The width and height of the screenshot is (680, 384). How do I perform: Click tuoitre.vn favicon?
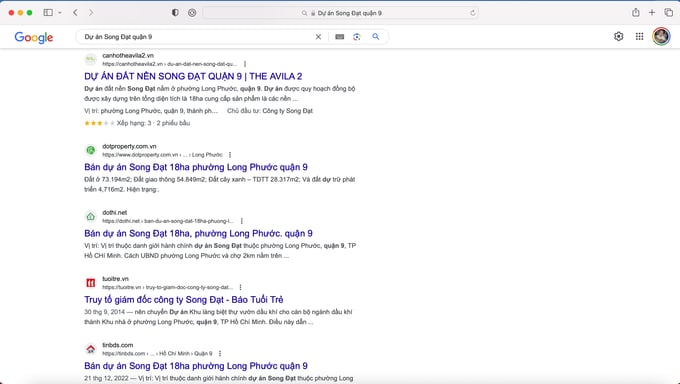click(x=90, y=283)
